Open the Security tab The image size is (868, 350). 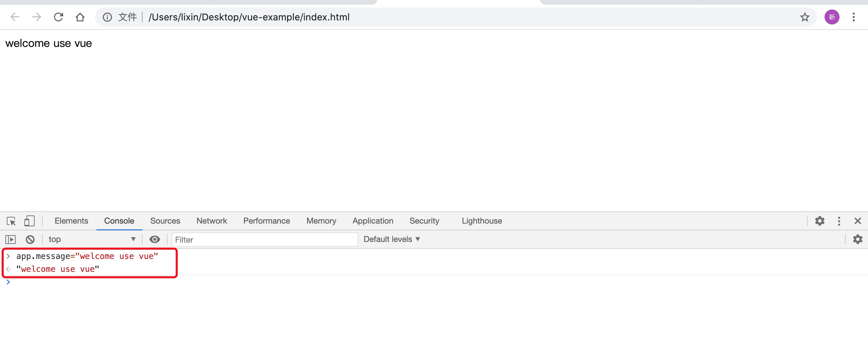(x=424, y=221)
